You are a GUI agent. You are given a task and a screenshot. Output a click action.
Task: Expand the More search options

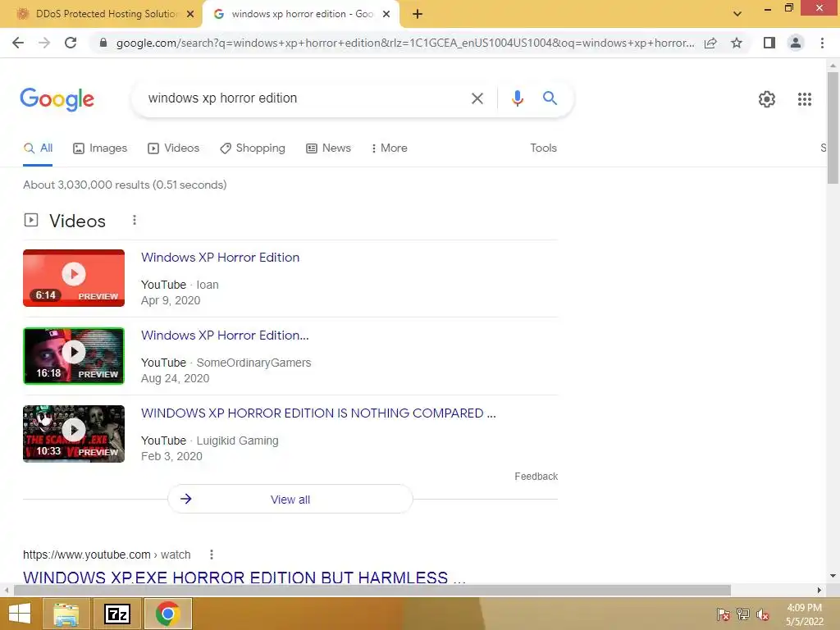click(389, 148)
